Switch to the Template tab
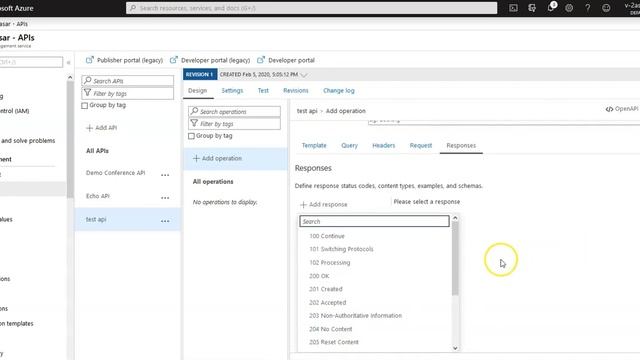 click(x=314, y=145)
